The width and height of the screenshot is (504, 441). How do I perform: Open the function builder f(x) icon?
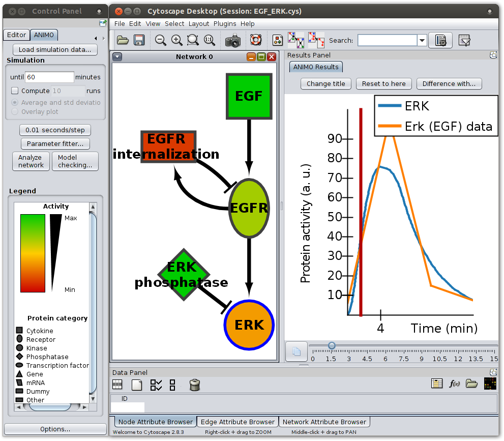coord(454,384)
